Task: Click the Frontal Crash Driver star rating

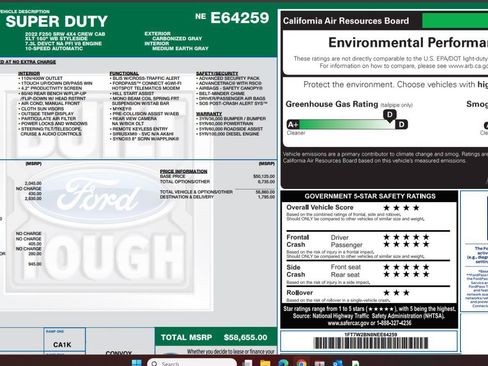Action: [x=406, y=237]
